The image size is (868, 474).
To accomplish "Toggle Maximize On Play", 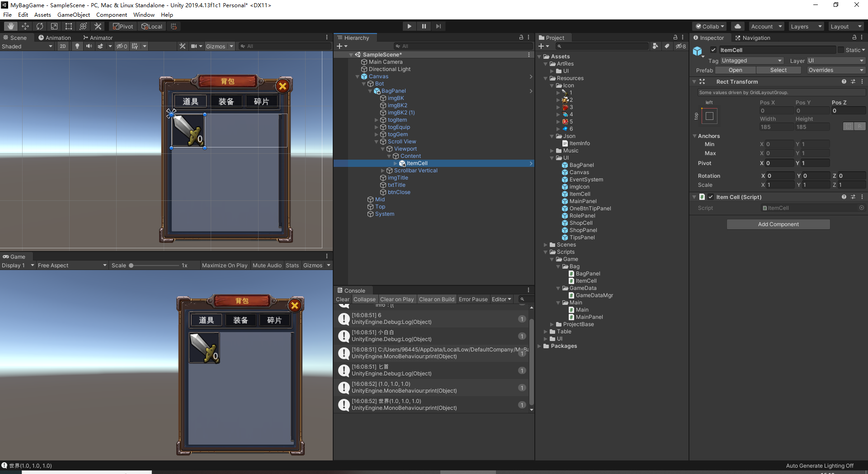I will tap(225, 265).
